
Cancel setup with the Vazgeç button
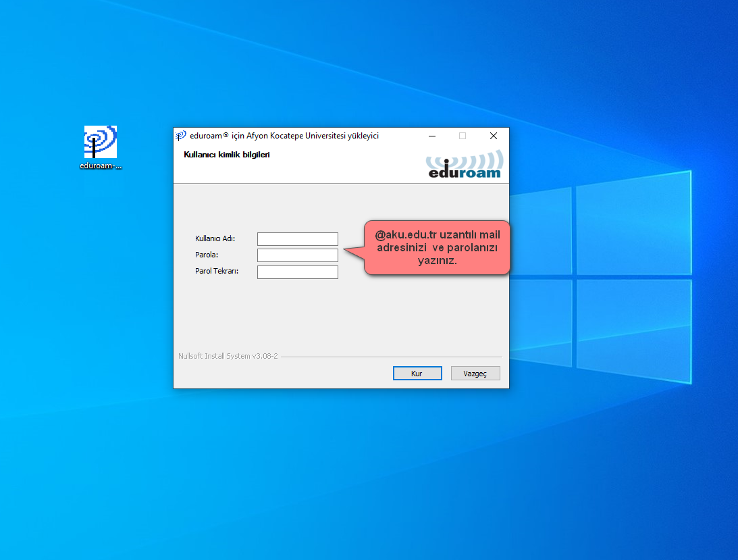click(x=475, y=374)
